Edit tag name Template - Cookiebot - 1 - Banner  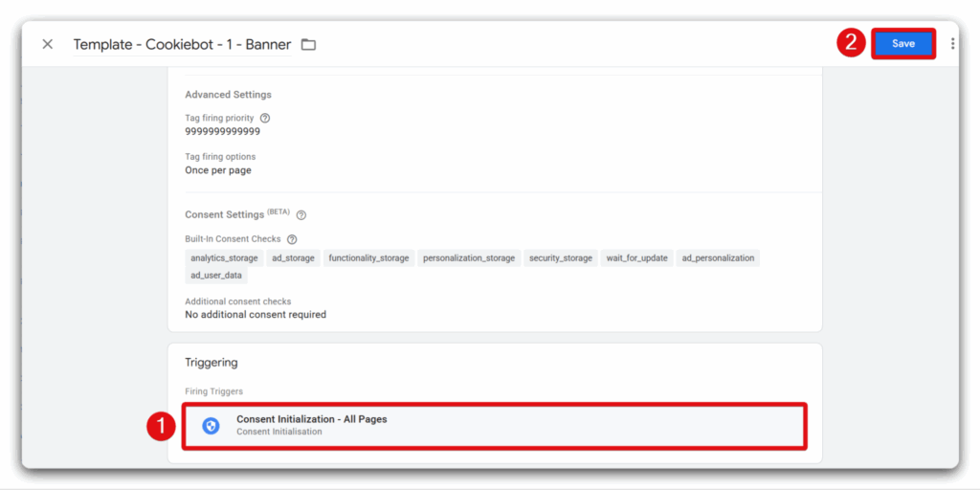click(182, 44)
